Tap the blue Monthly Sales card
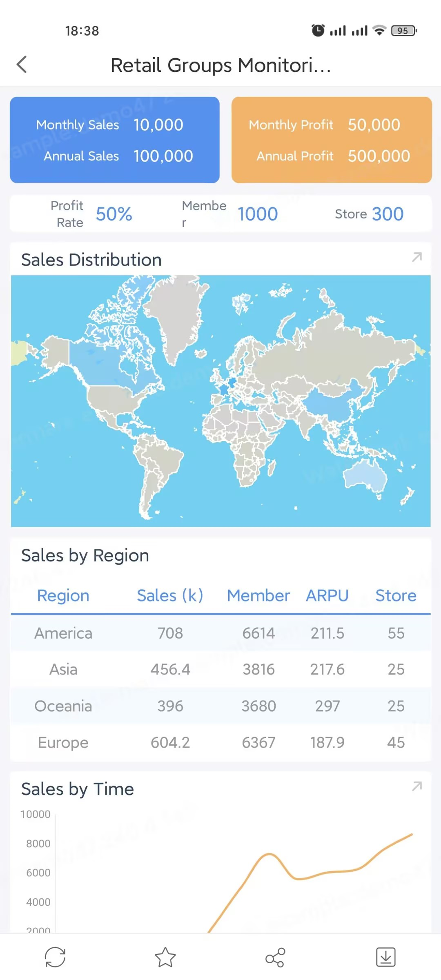This screenshot has height=980, width=441. point(115,140)
